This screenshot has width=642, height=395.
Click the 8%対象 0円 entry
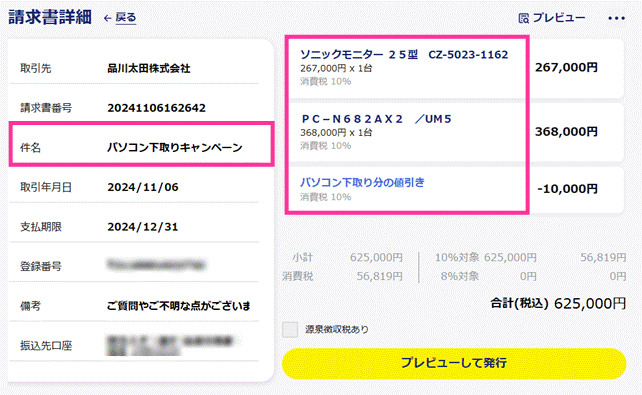click(x=488, y=276)
